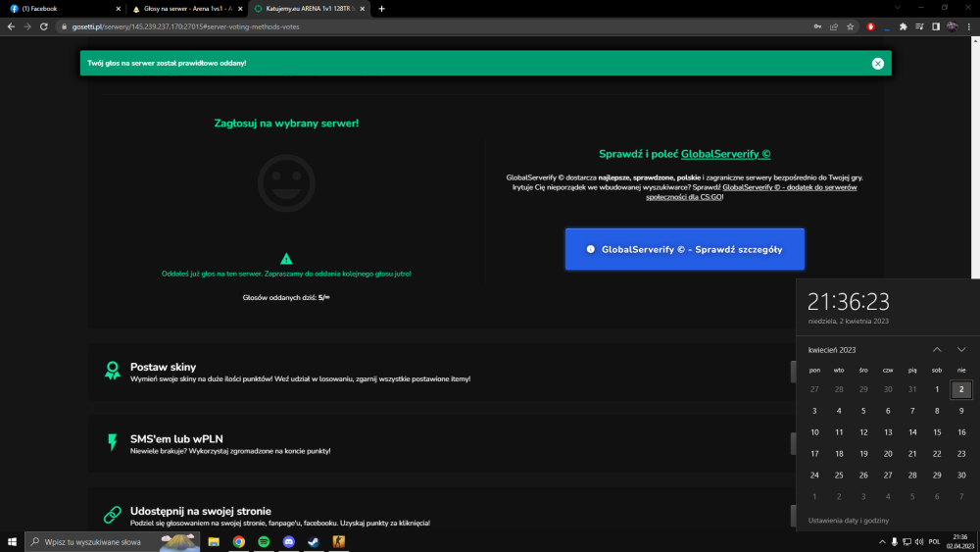This screenshot has height=552, width=980.
Task: Select April 30 in the calendar
Action: point(961,476)
